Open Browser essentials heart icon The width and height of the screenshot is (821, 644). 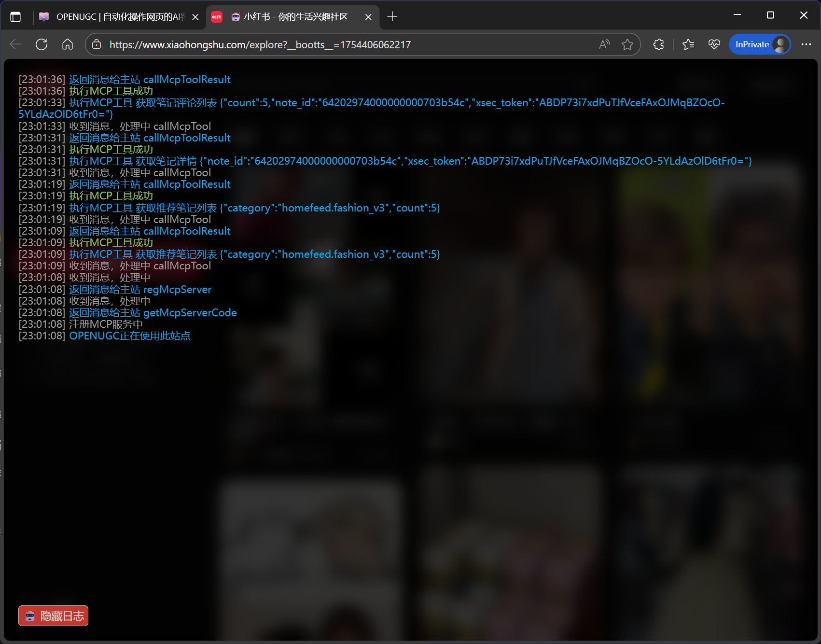(714, 44)
